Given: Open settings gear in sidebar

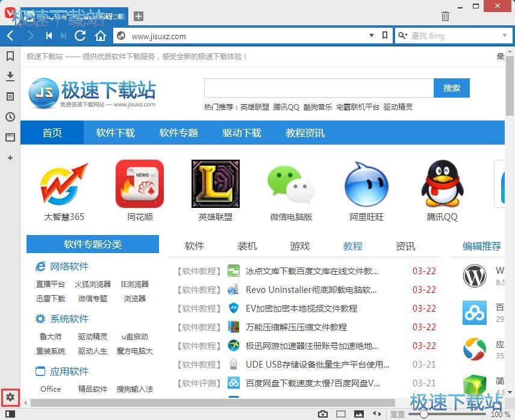Looking at the screenshot, I should (10, 397).
